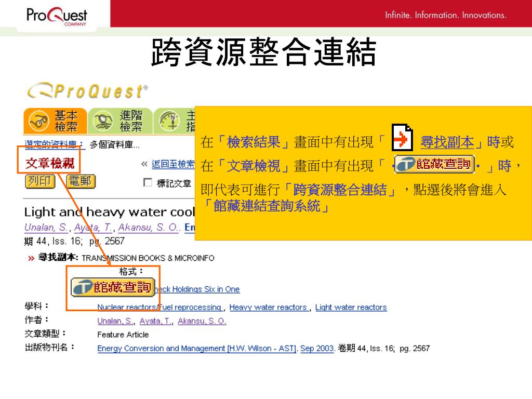Click Check Holdings Six in One link
532x399 pixels.
pyautogui.click(x=197, y=289)
